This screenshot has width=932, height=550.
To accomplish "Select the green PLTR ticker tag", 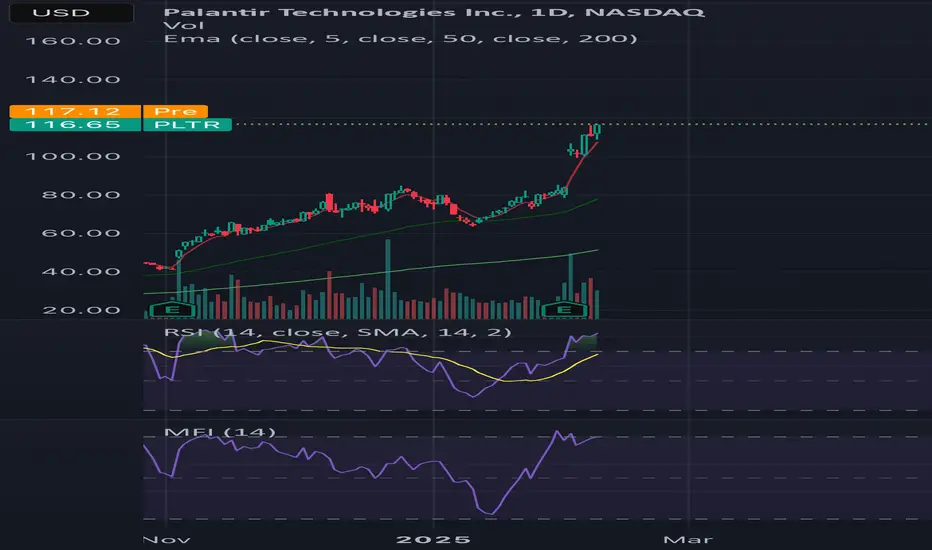I will 187,124.
